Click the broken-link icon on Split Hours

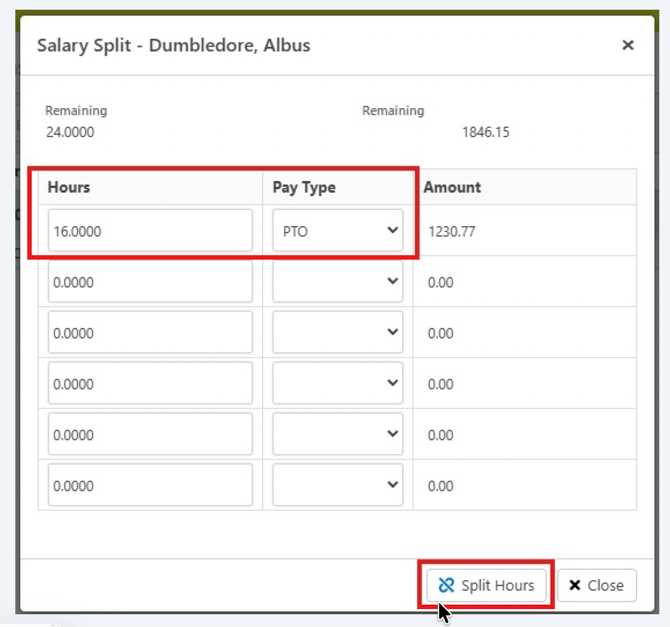(x=446, y=585)
